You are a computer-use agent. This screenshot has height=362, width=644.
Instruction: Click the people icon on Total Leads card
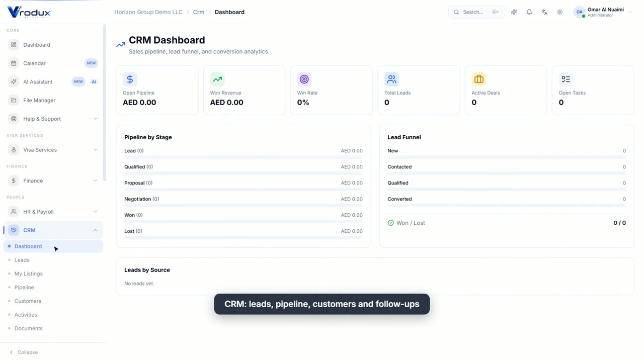coord(391,79)
